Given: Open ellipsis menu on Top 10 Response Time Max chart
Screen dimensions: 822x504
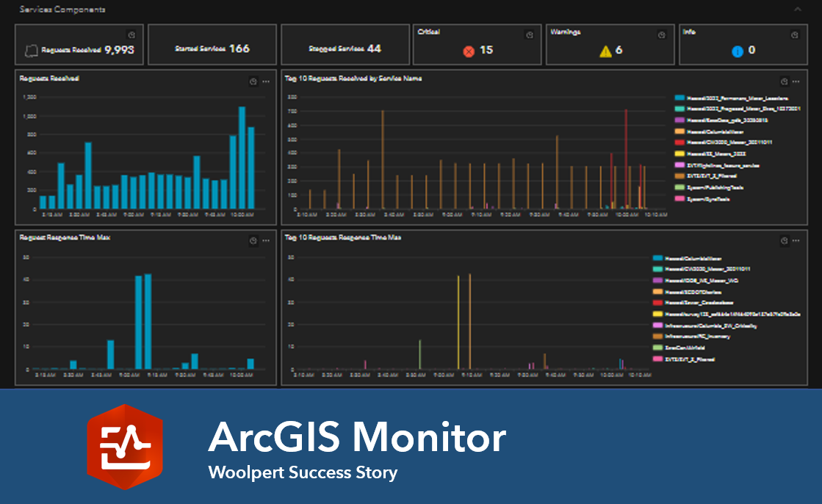Looking at the screenshot, I should [x=796, y=240].
